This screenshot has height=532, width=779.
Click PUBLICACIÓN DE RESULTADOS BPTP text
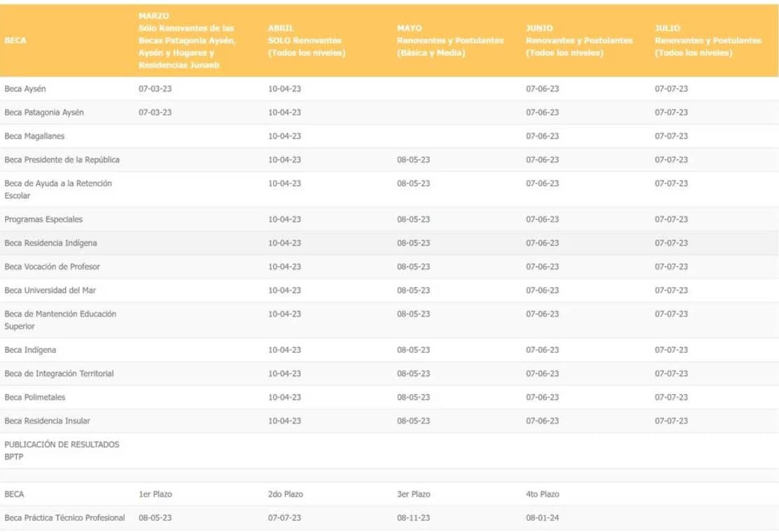pos(62,450)
